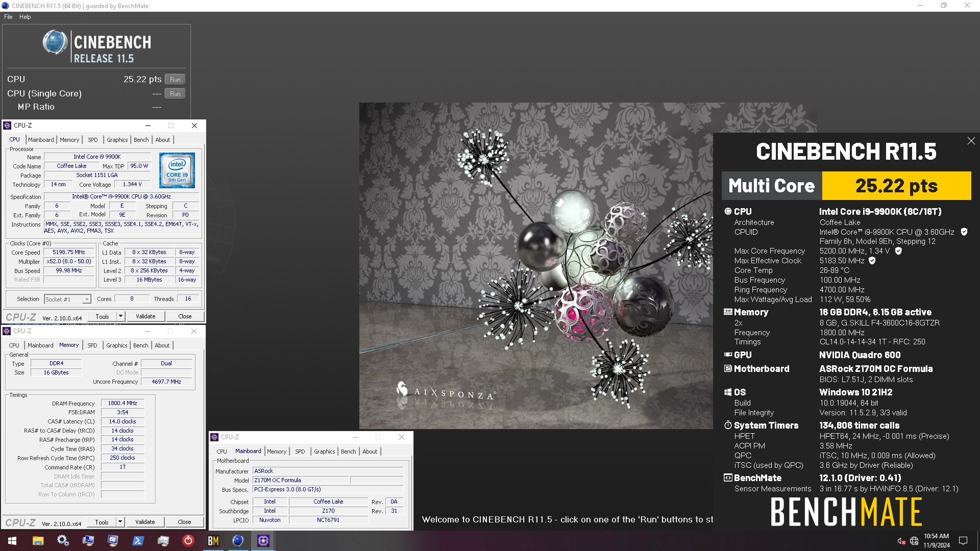Switch to CPU-Z via purple chip taskbar icon

pos(263,541)
